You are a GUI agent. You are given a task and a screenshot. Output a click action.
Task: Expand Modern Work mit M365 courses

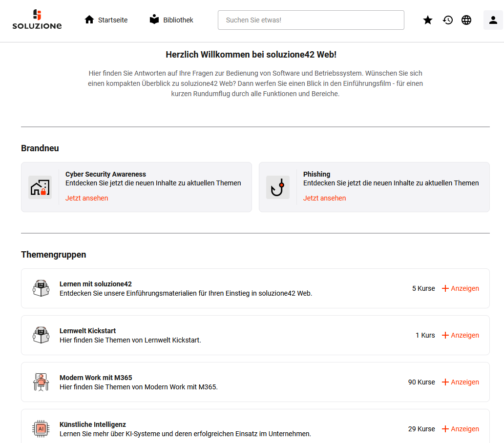(460, 382)
